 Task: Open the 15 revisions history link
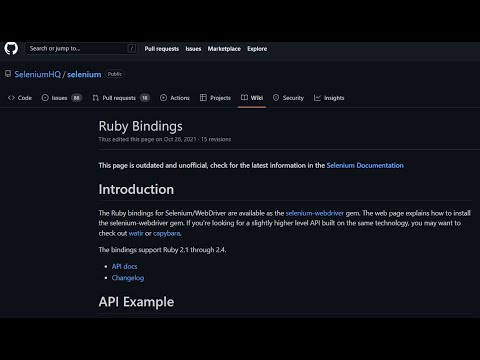click(216, 139)
